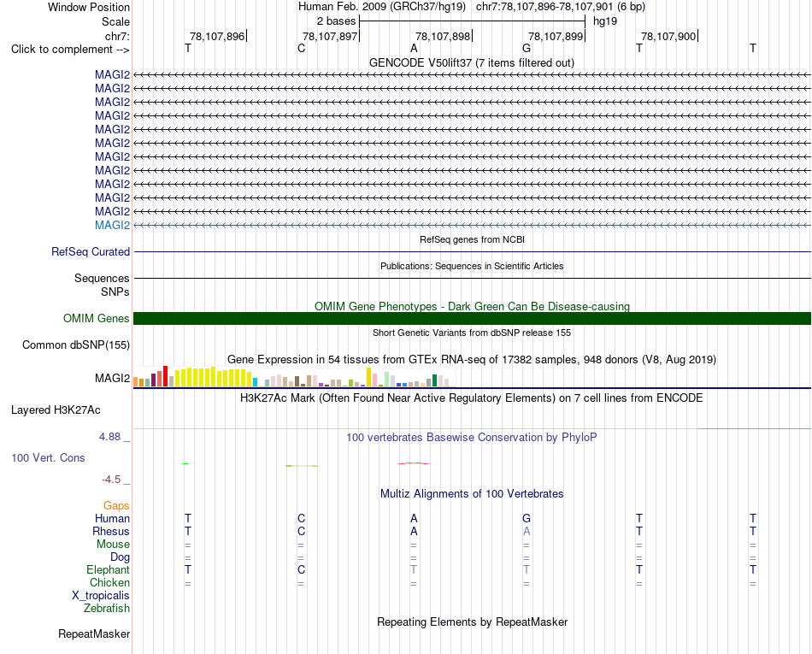Click the C base in the Elephant alignment row
The height and width of the screenshot is (654, 812).
tap(302, 569)
